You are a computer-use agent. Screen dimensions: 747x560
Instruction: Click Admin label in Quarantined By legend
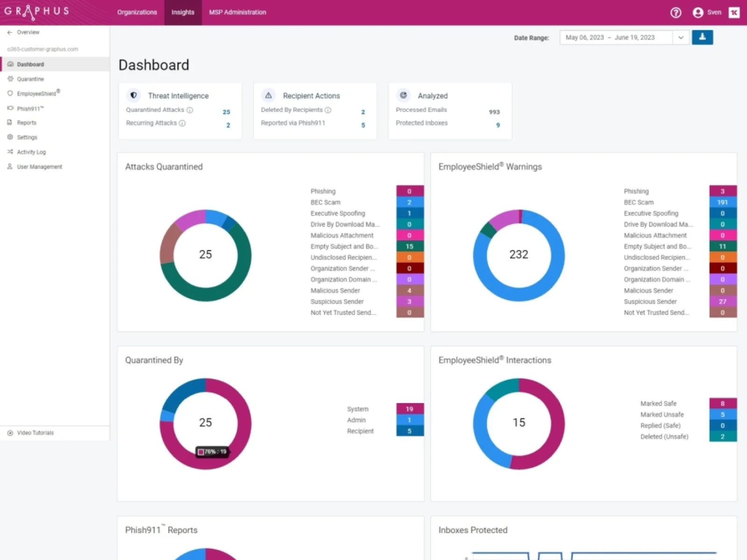356,420
